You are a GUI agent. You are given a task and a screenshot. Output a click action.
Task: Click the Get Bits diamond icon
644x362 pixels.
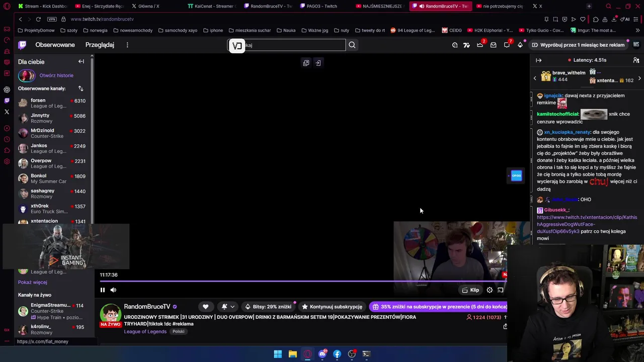pyautogui.click(x=520, y=45)
